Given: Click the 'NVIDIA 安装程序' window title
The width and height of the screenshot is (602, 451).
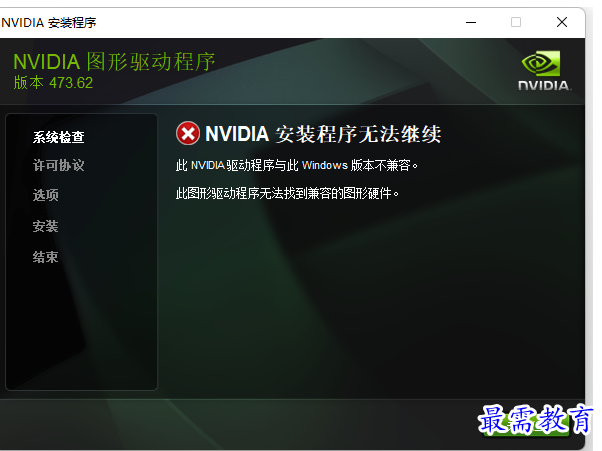Looking at the screenshot, I should point(49,23).
